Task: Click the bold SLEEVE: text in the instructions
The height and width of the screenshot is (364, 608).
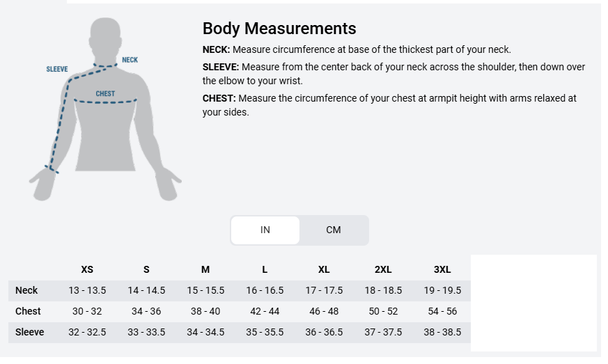Action: (x=221, y=67)
